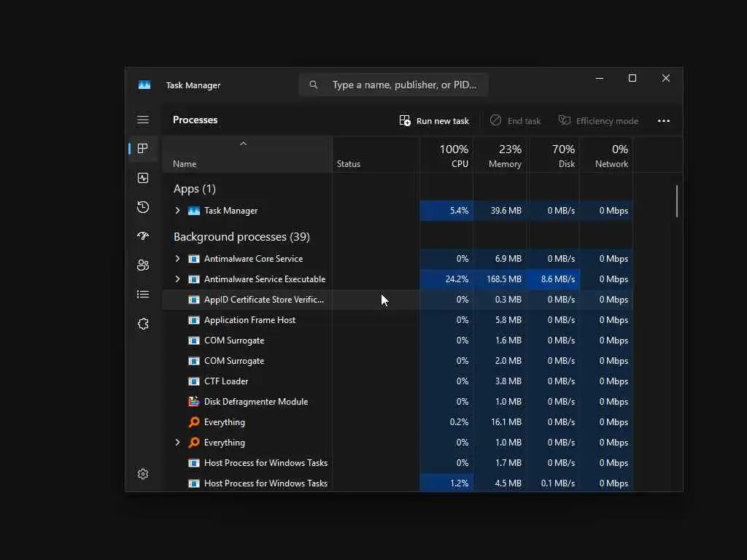747x560 pixels.
Task: Click the Apps (1) group heading
Action: [x=194, y=189]
